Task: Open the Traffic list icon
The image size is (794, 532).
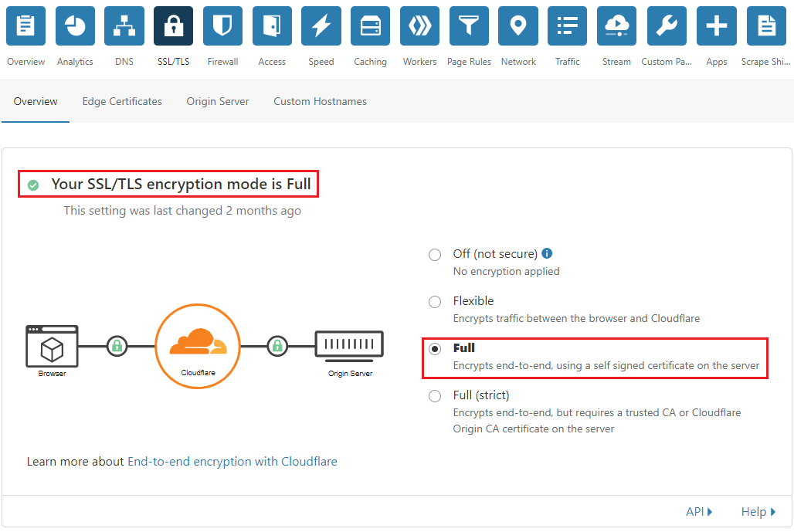Action: click(x=567, y=25)
